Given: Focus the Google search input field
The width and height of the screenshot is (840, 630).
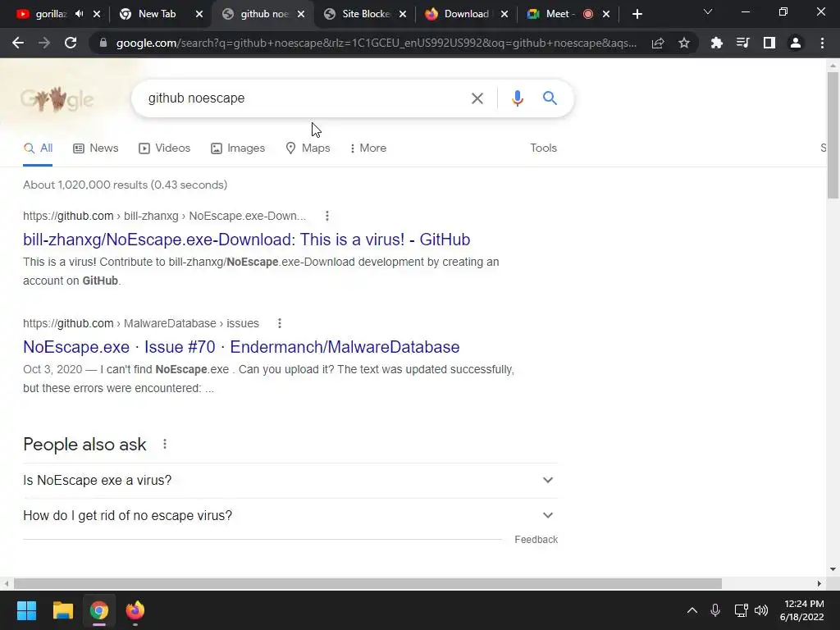Looking at the screenshot, I should click(303, 98).
